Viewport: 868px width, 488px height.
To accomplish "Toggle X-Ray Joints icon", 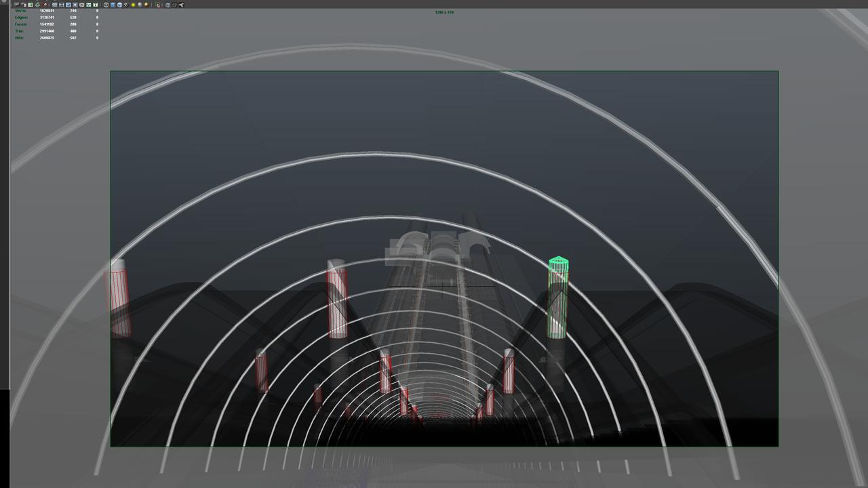I will click(174, 5).
